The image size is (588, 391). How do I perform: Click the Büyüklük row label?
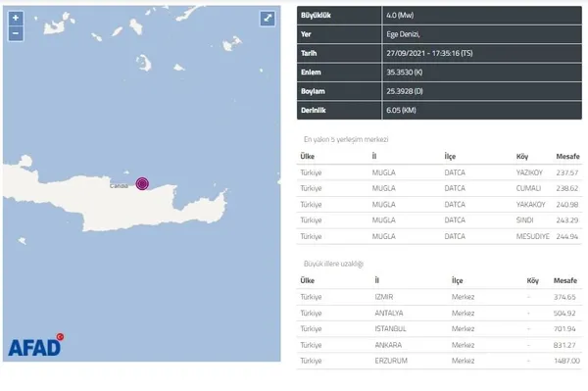(316, 16)
